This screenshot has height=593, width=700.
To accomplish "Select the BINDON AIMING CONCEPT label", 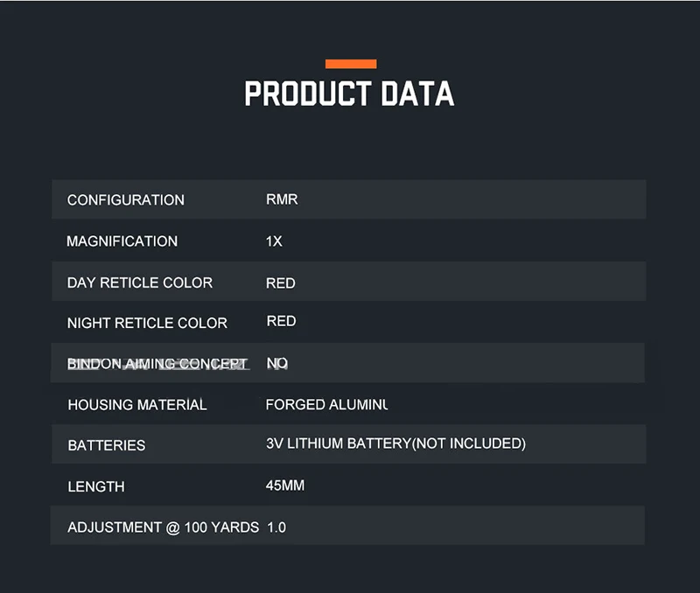I will (x=157, y=364).
